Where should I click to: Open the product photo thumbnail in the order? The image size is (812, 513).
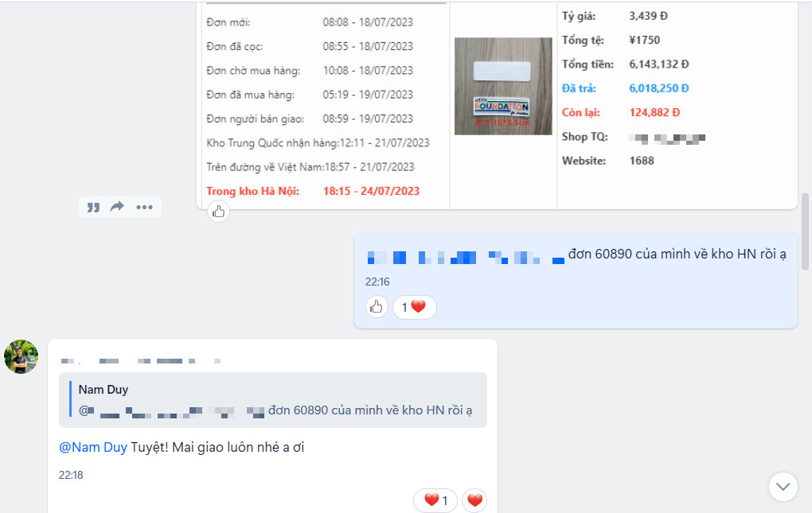pos(503,86)
